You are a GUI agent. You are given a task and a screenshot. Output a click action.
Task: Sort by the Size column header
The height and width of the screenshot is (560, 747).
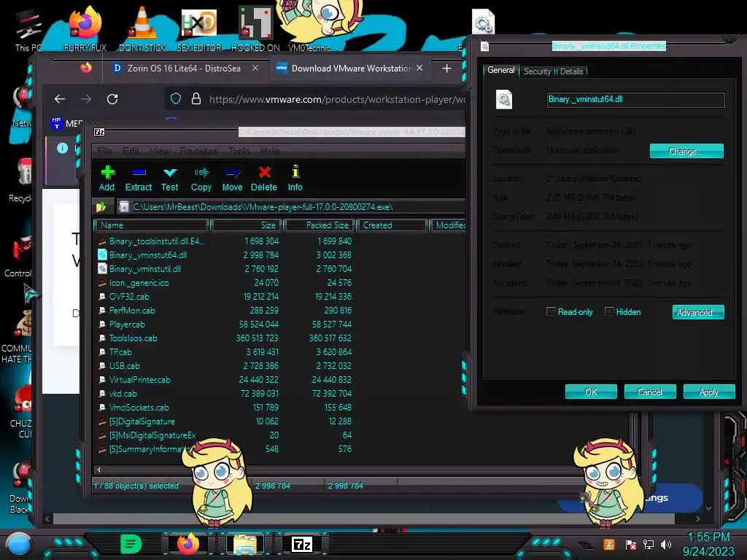tap(247, 225)
